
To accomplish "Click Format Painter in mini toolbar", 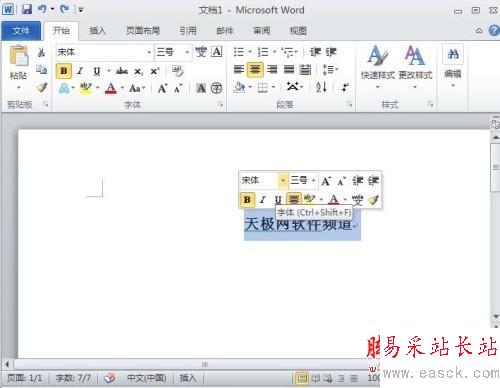I will tap(373, 200).
